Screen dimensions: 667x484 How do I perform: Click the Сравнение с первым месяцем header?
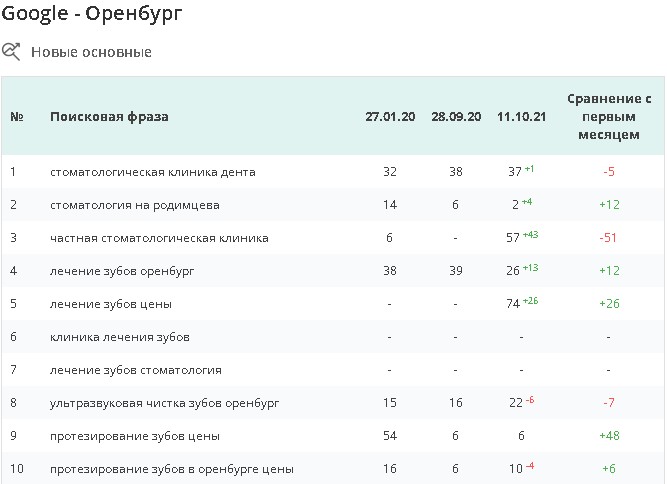coord(608,116)
